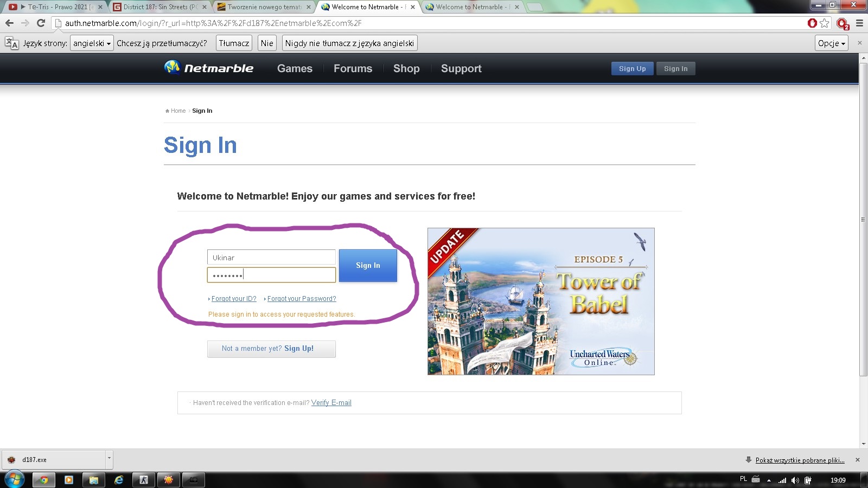Open the Windows Start menu
868x488 pixels.
coord(14,480)
